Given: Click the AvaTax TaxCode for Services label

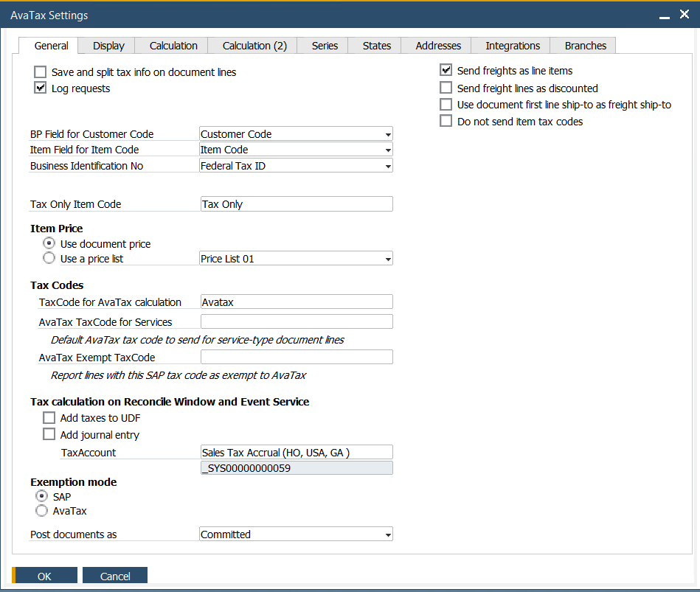Looking at the screenshot, I should 105,321.
